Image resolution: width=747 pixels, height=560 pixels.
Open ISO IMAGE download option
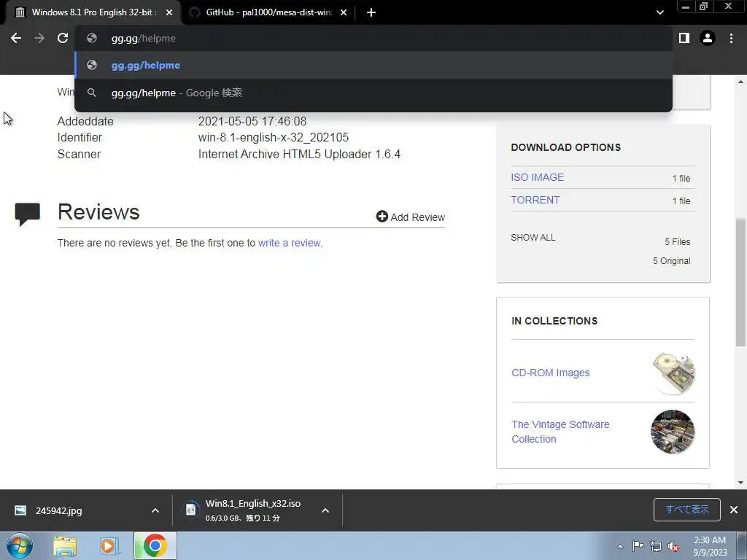[538, 177]
